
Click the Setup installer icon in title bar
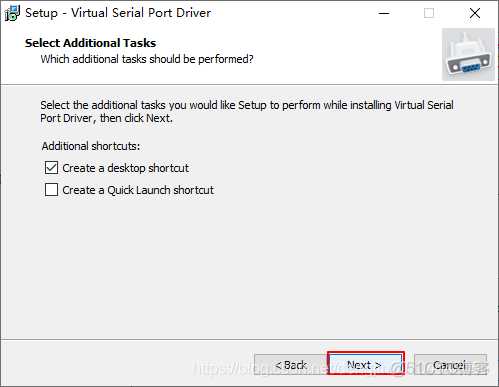(12, 13)
